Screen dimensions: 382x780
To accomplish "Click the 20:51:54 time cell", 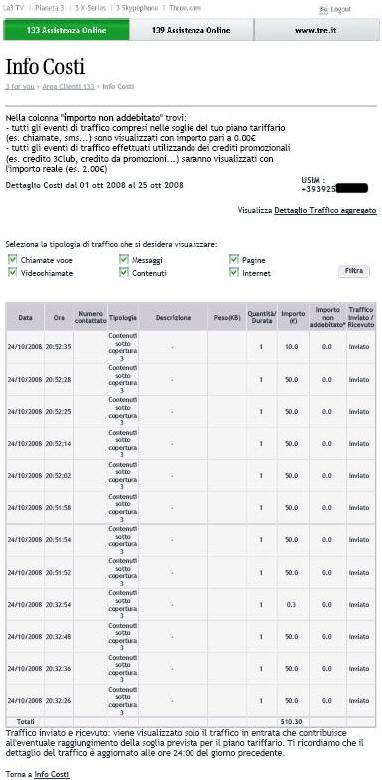I will [59, 540].
